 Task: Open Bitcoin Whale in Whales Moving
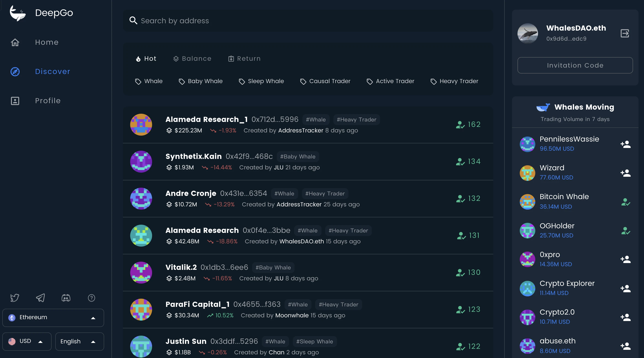click(x=575, y=202)
